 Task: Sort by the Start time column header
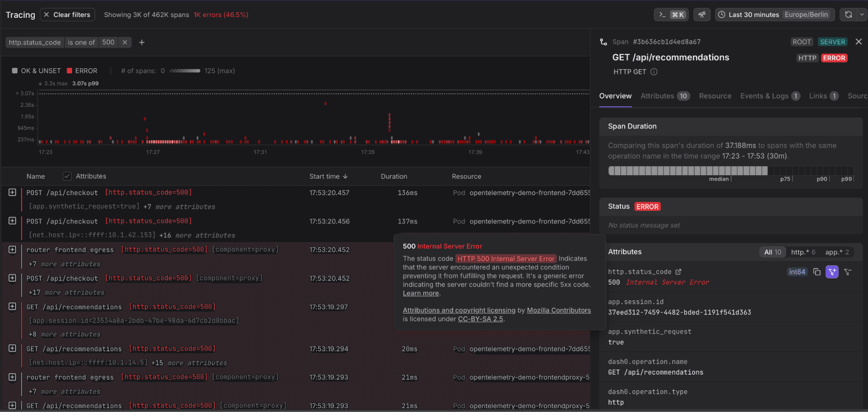click(328, 176)
